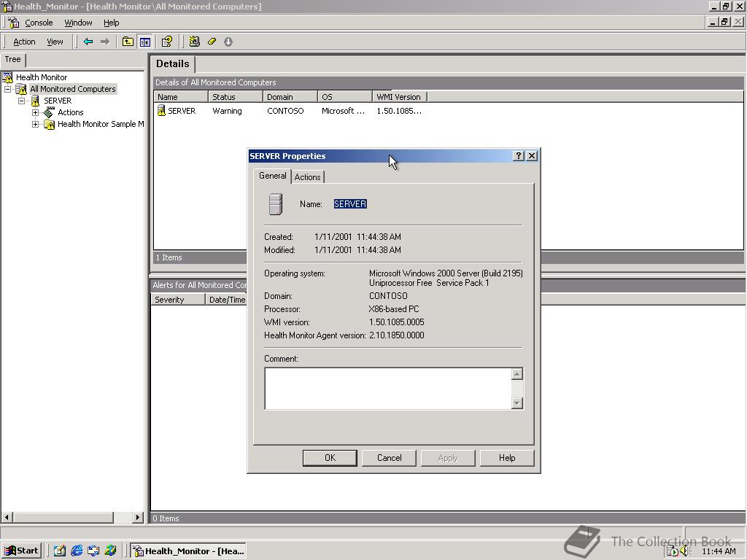Viewport: 747px width, 560px height.
Task: Sort by the Domain column header
Action: point(290,97)
